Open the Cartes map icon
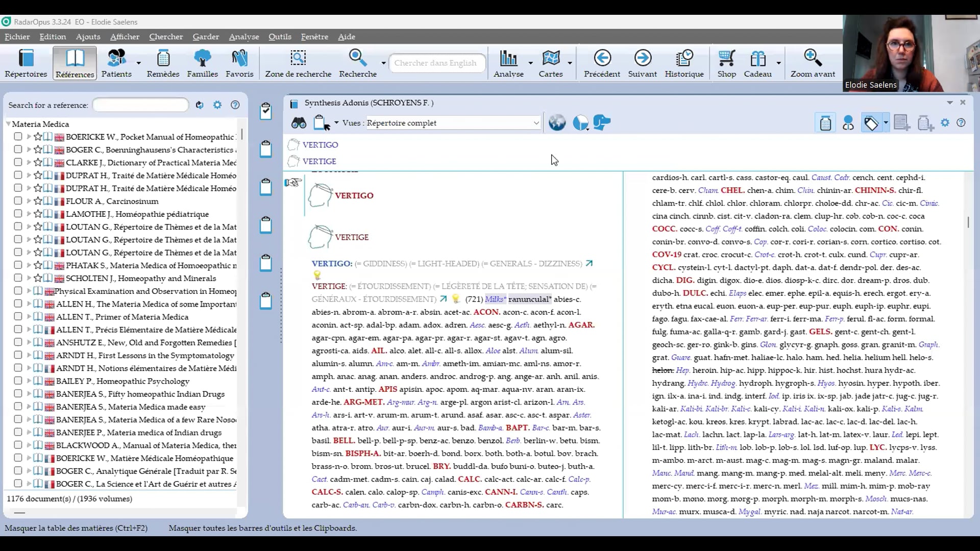The width and height of the screenshot is (980, 551). point(551,58)
